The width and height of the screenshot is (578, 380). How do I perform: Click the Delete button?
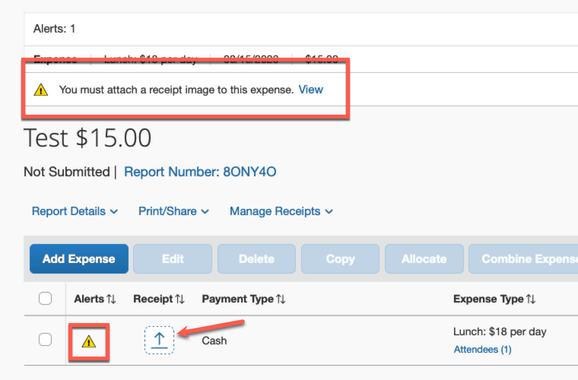257,259
